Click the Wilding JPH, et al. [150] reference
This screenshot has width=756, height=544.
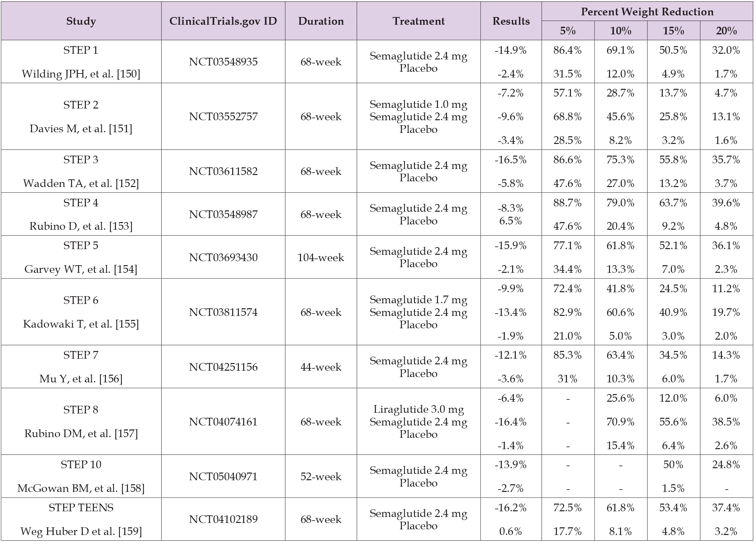(81, 74)
